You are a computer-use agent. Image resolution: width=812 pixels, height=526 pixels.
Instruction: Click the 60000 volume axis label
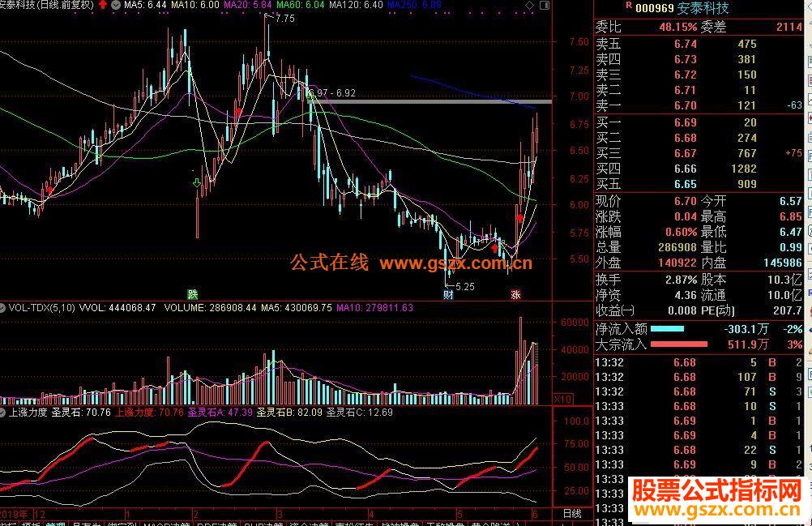[x=575, y=322]
